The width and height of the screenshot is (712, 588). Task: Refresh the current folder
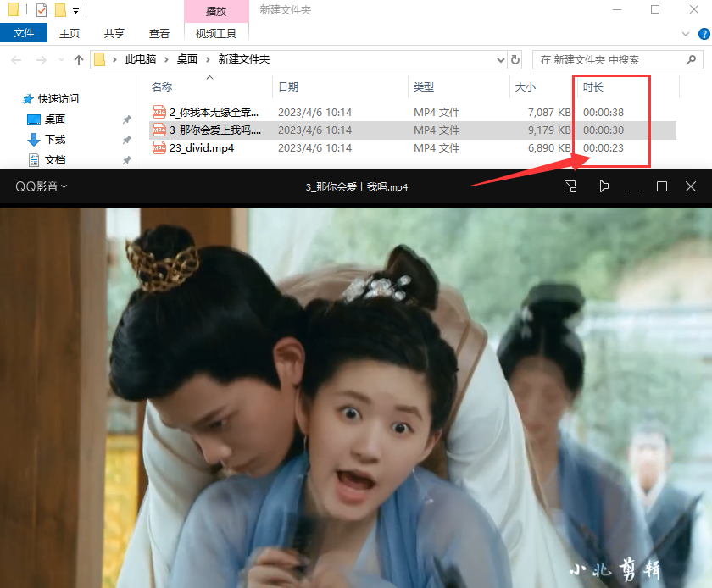pos(515,59)
